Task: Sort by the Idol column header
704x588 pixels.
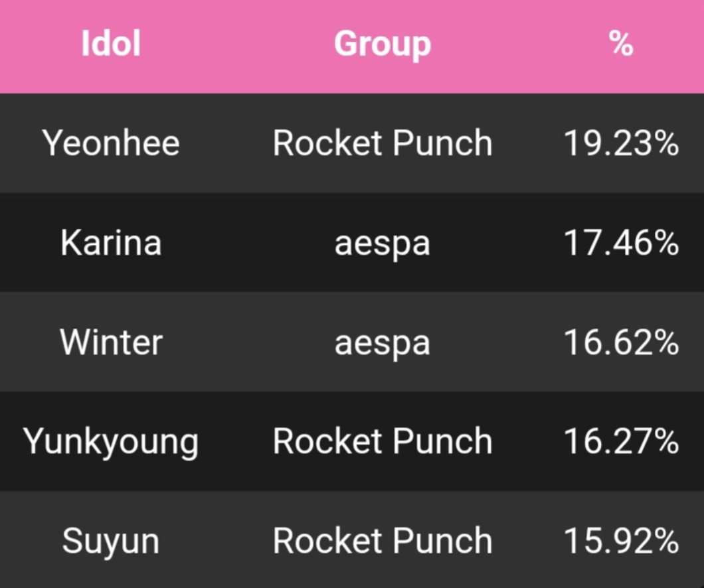Action: coord(111,44)
